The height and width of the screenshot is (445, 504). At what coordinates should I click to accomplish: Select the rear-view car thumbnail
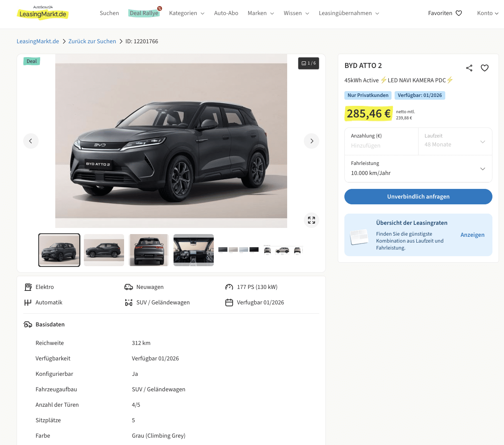coord(149,250)
